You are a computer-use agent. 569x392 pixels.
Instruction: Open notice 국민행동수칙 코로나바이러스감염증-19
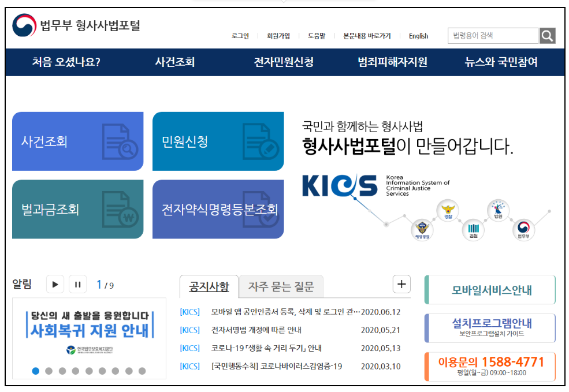[x=277, y=366]
